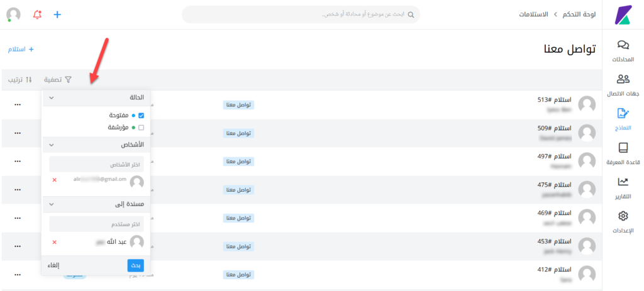Open الإعدادات settings gear icon
Viewport: 644px width, 291px height.
623,216
